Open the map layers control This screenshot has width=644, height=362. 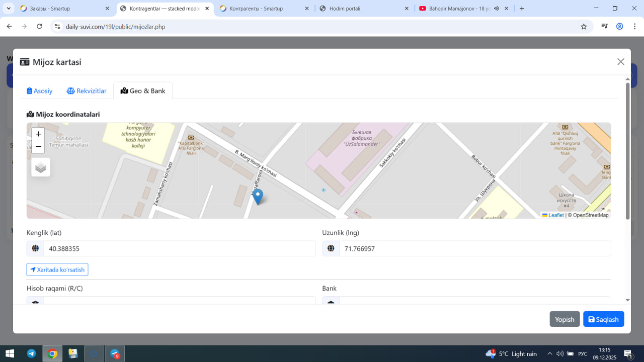pos(41,167)
